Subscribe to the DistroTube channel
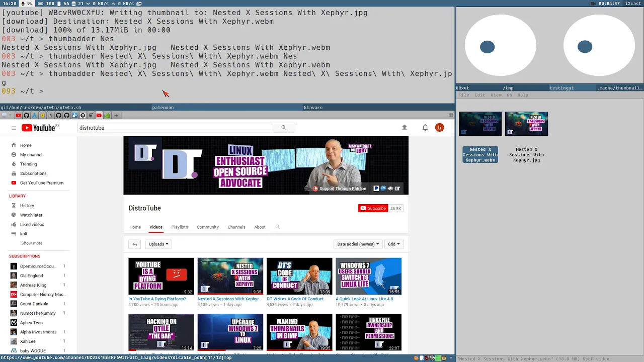The width and height of the screenshot is (644, 362). [373, 208]
